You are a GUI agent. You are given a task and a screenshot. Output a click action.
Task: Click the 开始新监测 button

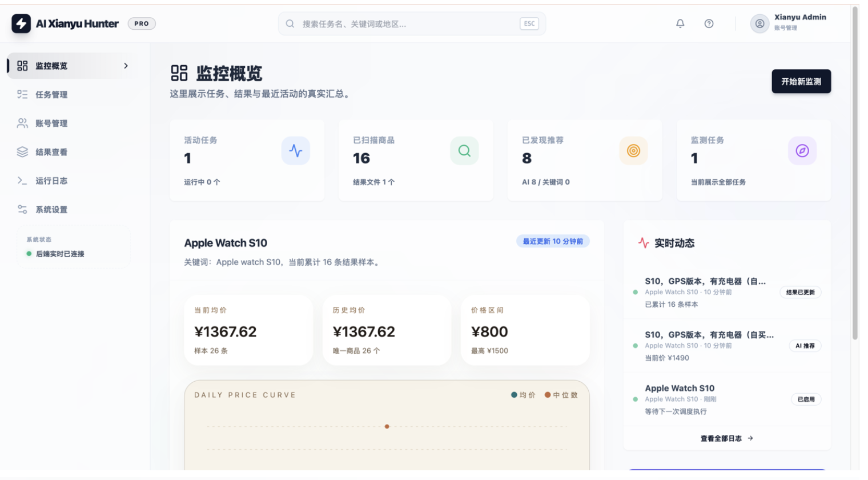click(801, 81)
